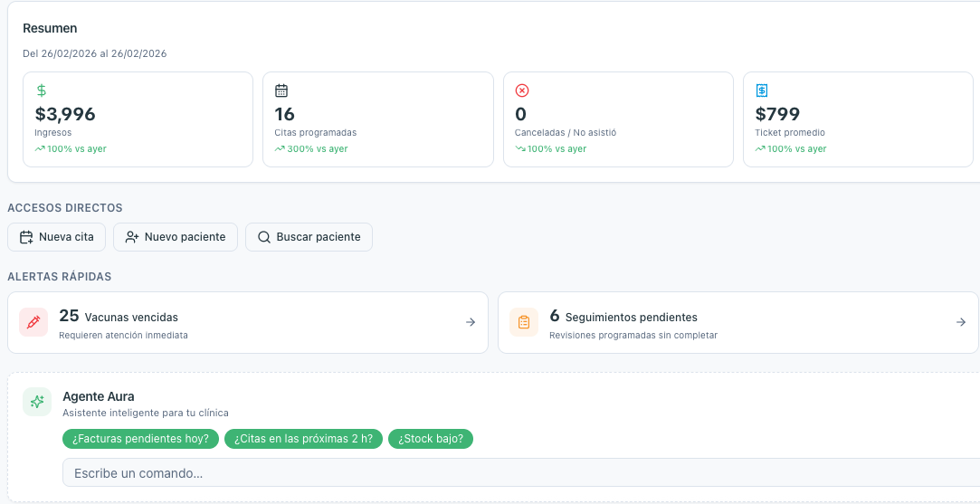This screenshot has width=980, height=504.
Task: Click the red X Canceladas icon
Action: pos(521,90)
